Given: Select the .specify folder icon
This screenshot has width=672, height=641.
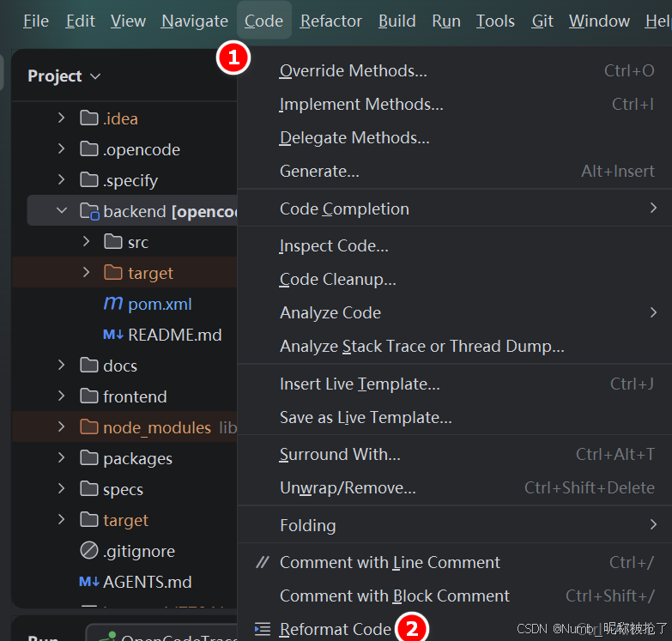Looking at the screenshot, I should tap(89, 179).
